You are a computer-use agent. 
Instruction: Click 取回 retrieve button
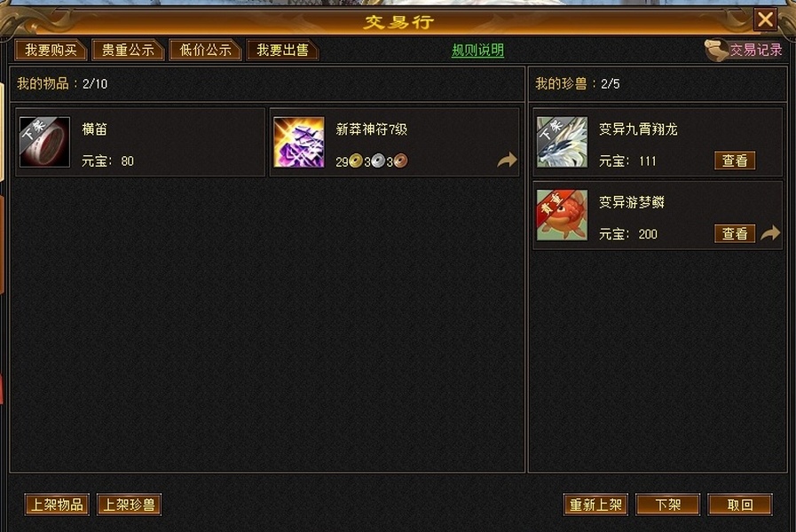(x=740, y=505)
